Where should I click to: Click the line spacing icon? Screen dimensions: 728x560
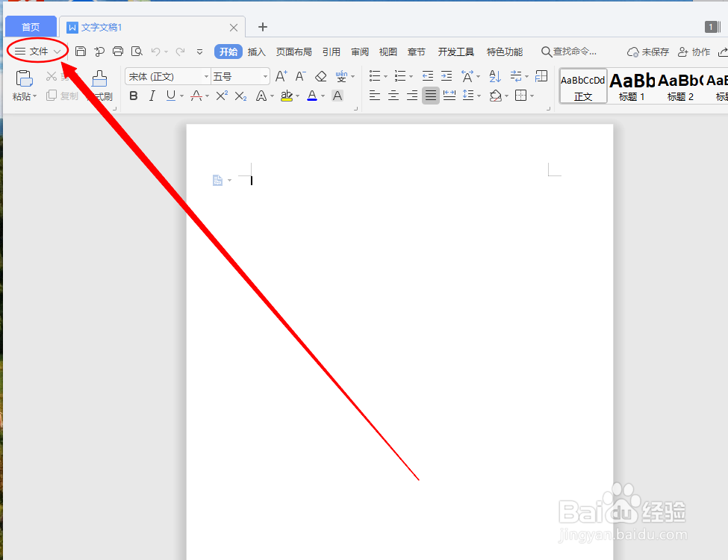point(468,96)
